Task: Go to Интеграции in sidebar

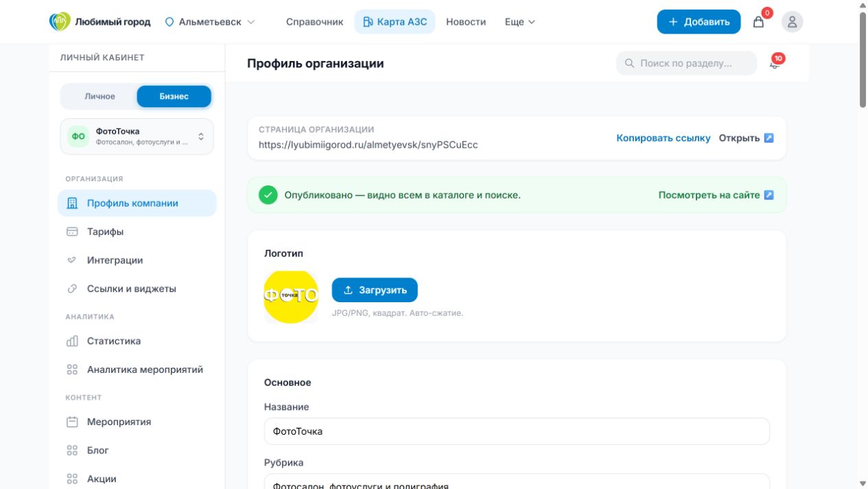Action: [137, 260]
